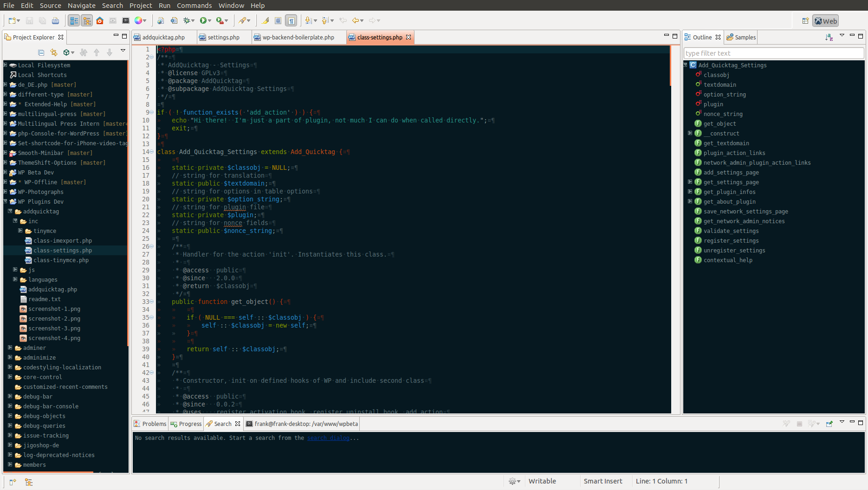The height and width of the screenshot is (490, 868).
Task: Toggle Mark Occurrences highlighter button
Action: [x=265, y=20]
